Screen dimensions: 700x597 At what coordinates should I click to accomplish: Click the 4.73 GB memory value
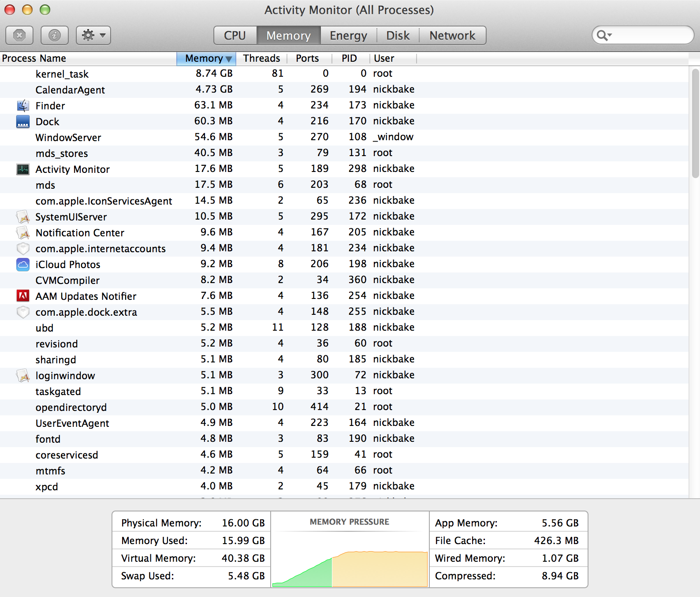[x=214, y=89]
